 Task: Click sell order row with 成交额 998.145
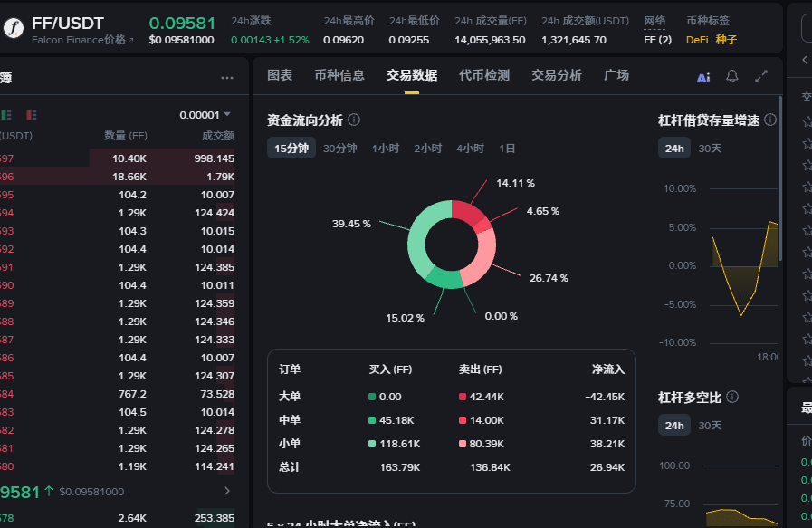click(x=117, y=158)
